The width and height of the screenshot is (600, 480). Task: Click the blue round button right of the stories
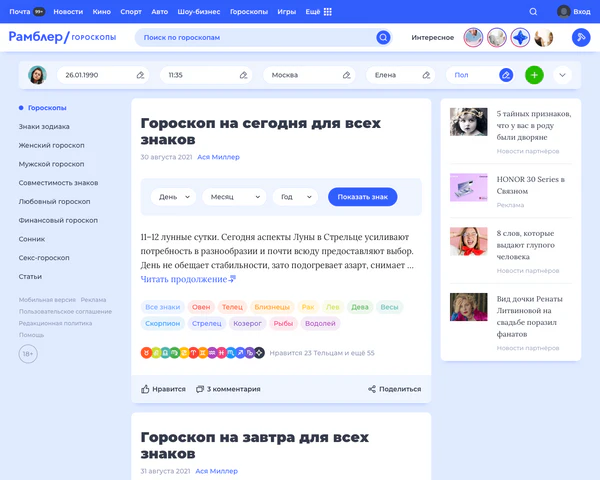pos(579,37)
